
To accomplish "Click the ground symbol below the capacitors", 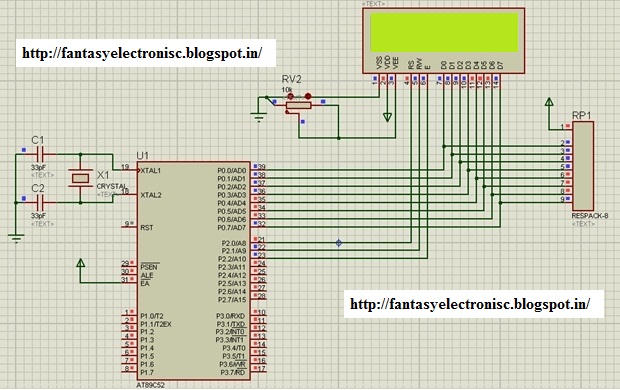I will 16,239.
